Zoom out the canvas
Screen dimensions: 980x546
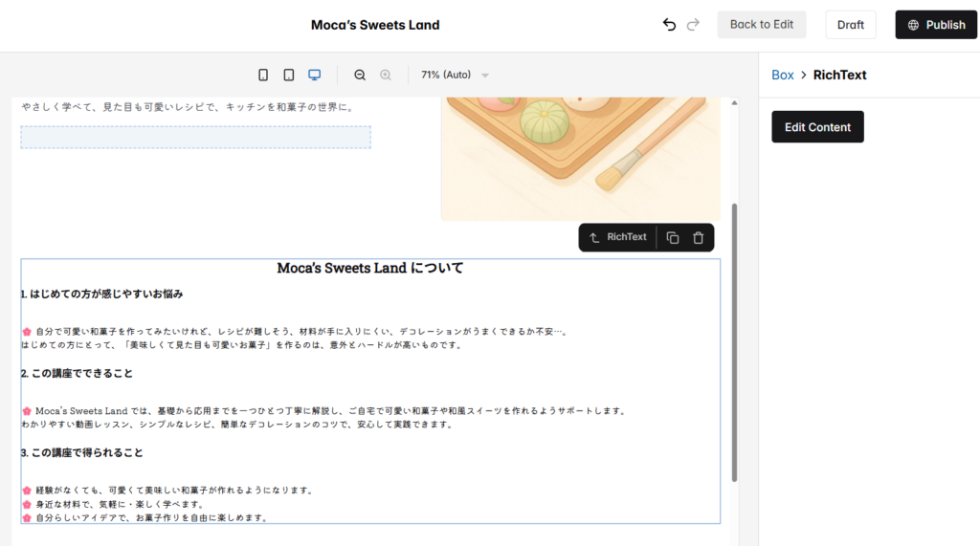tap(360, 75)
